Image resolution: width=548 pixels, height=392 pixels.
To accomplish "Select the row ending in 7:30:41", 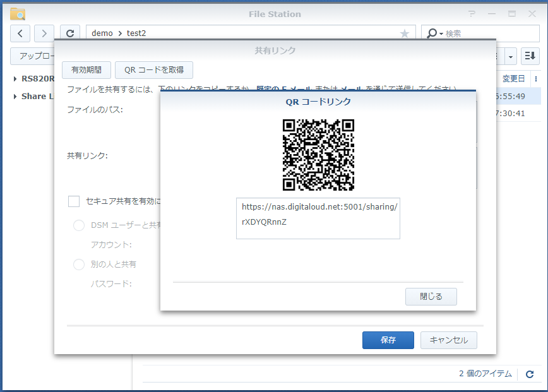I will tap(518, 113).
